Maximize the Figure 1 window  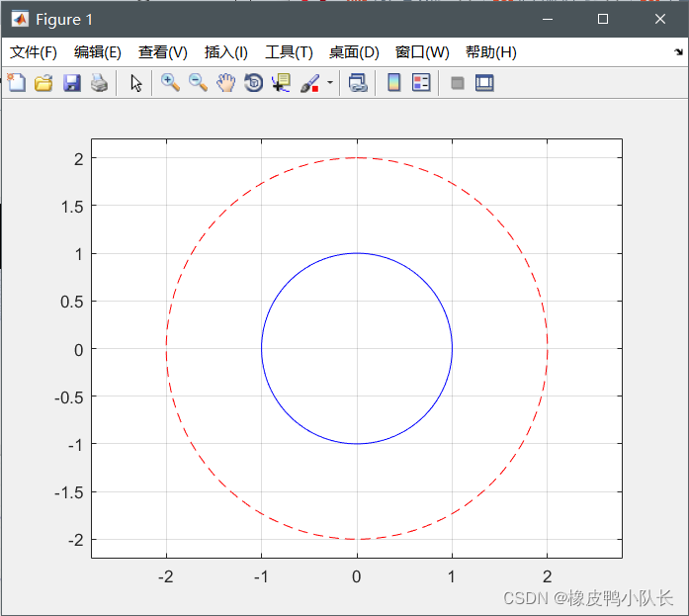(x=603, y=19)
